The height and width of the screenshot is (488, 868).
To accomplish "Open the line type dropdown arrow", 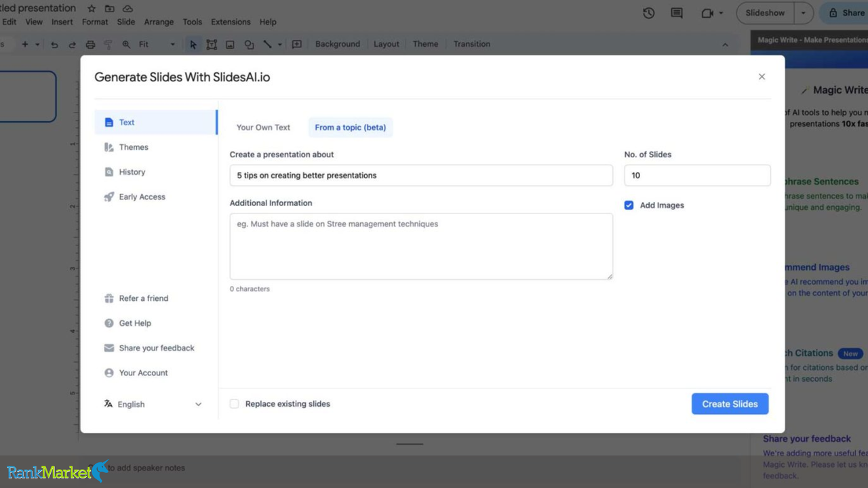I will (x=279, y=44).
